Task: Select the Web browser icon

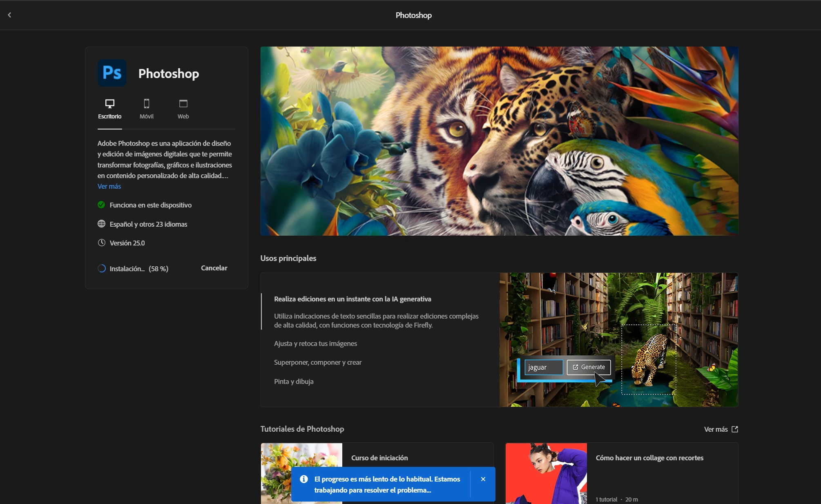Action: (183, 104)
